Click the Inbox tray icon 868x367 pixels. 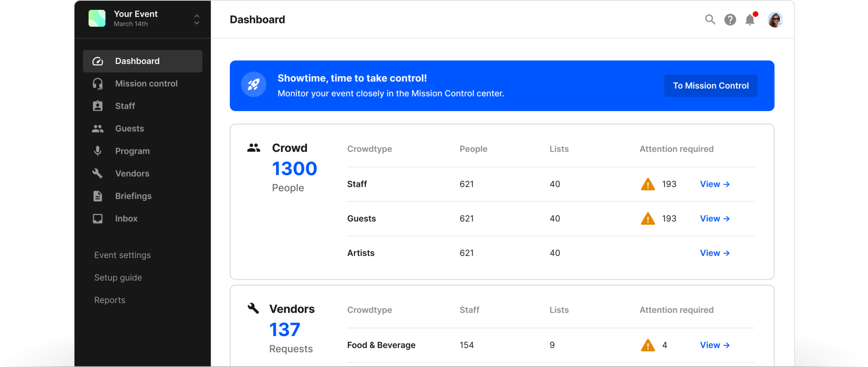pyautogui.click(x=97, y=218)
